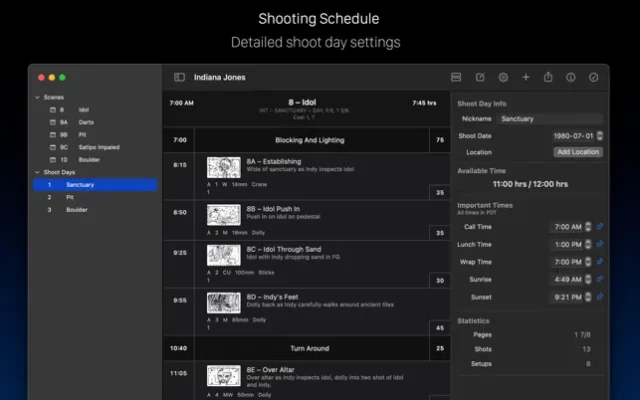
Task: Toggle the link icon beside Lunch Time
Action: coord(600,244)
